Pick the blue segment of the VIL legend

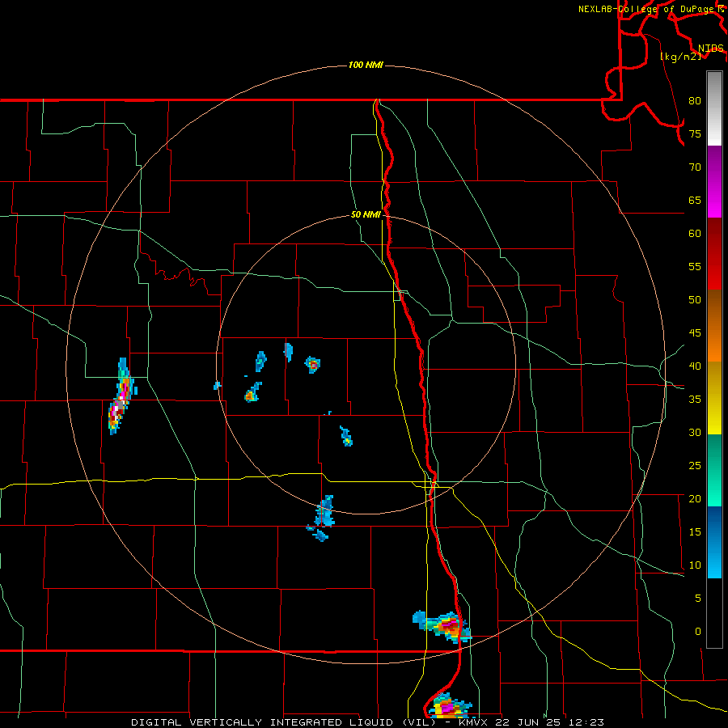714,542
